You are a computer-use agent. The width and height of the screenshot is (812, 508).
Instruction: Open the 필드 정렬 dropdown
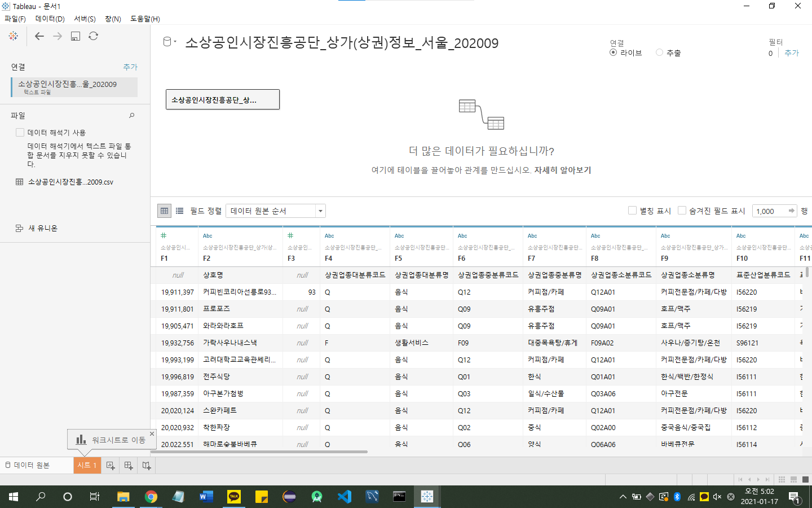click(x=276, y=211)
